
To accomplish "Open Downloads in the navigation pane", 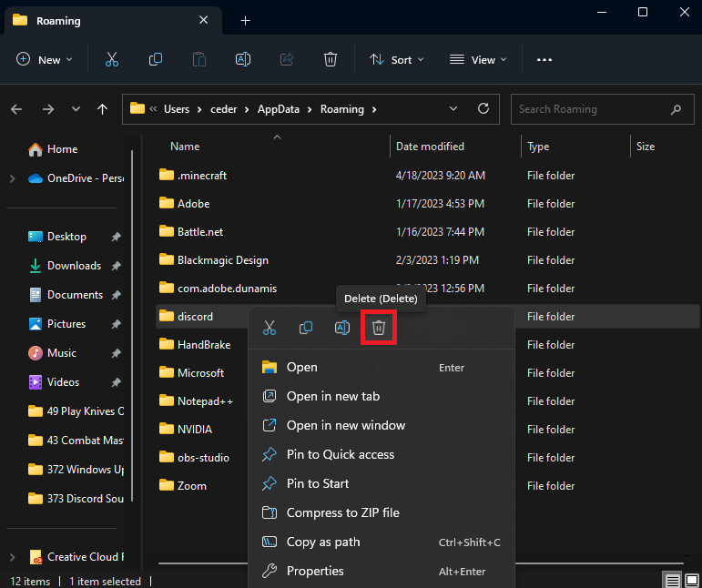I will click(x=74, y=266).
